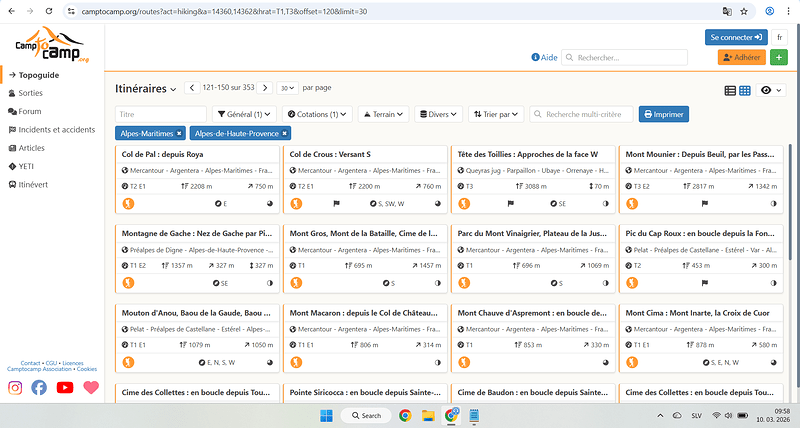The image size is (800, 428).
Task: Open Facebook social link icon
Action: (39, 387)
